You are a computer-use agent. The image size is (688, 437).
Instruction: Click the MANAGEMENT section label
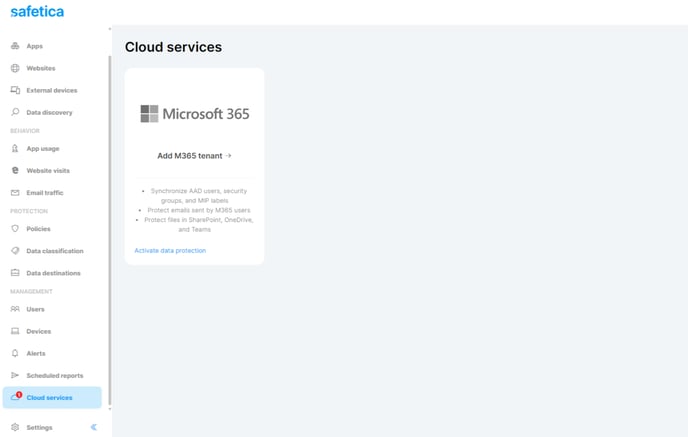[x=31, y=291]
